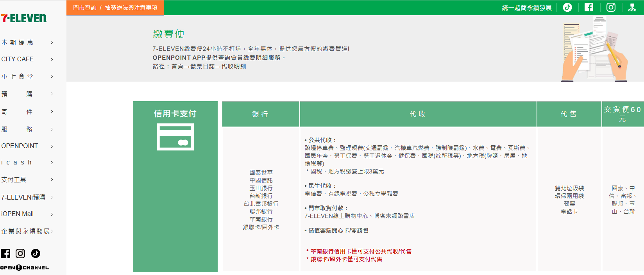Image resolution: width=644 pixels, height=275 pixels.
Task: Click the 7-ELEVEN logo
Action: point(24,18)
